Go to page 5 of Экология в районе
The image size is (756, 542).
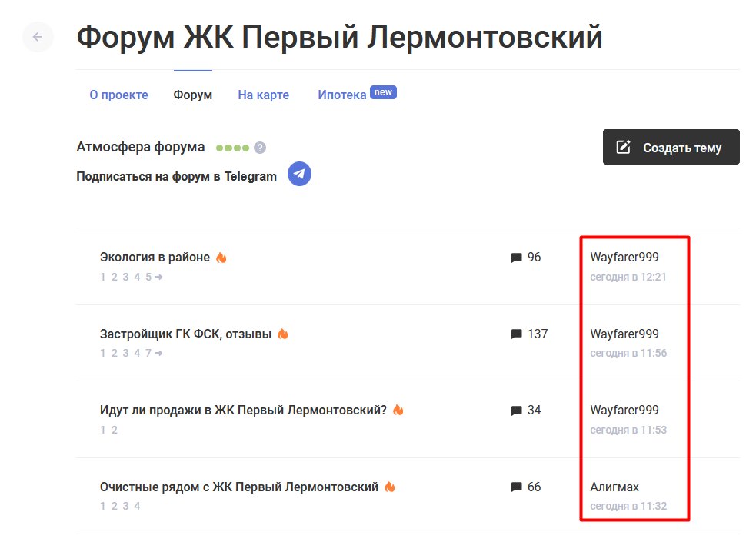coord(148,277)
